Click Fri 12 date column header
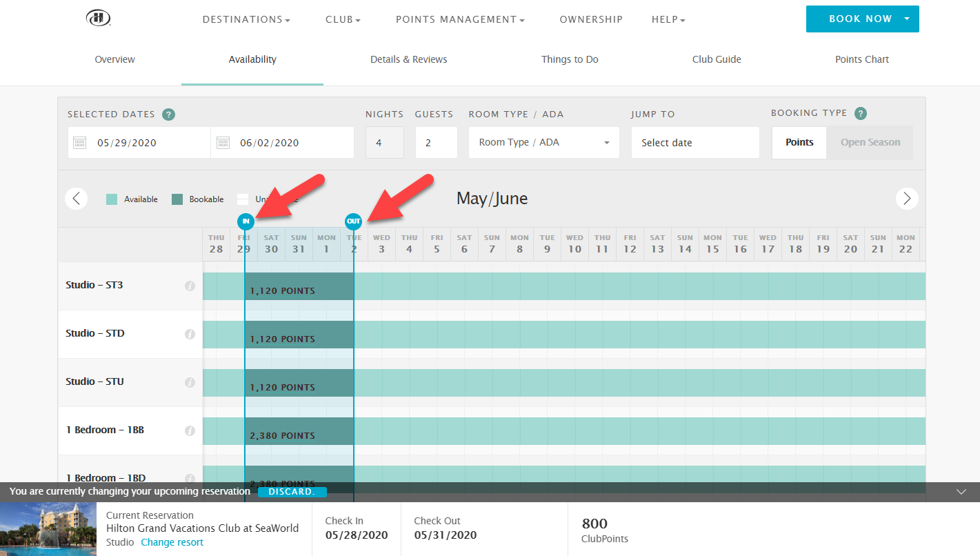This screenshot has height=556, width=980. point(630,244)
